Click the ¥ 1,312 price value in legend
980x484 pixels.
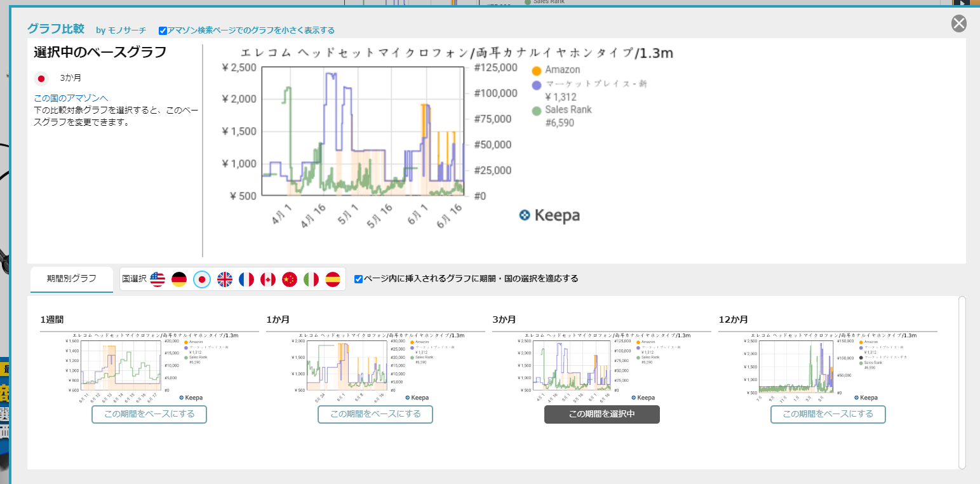(x=561, y=97)
